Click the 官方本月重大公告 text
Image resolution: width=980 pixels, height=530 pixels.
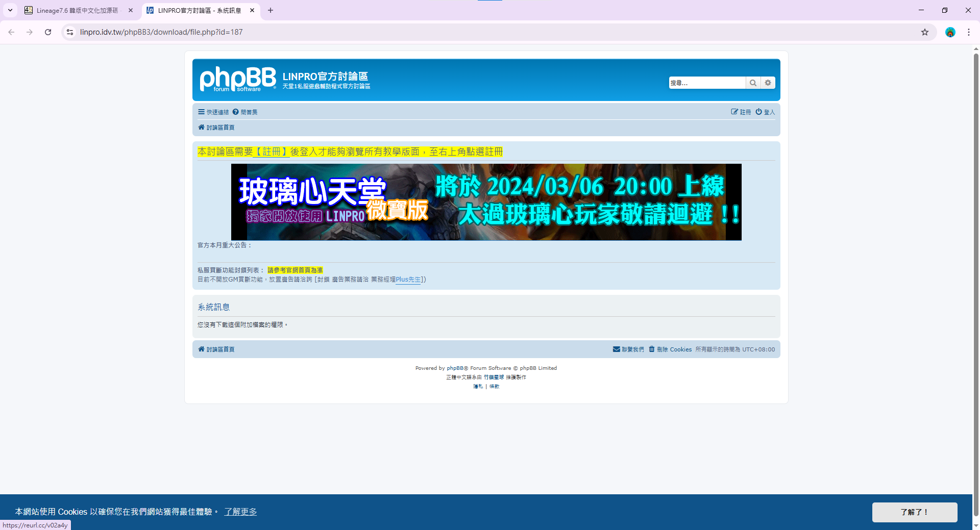pyautogui.click(x=225, y=245)
